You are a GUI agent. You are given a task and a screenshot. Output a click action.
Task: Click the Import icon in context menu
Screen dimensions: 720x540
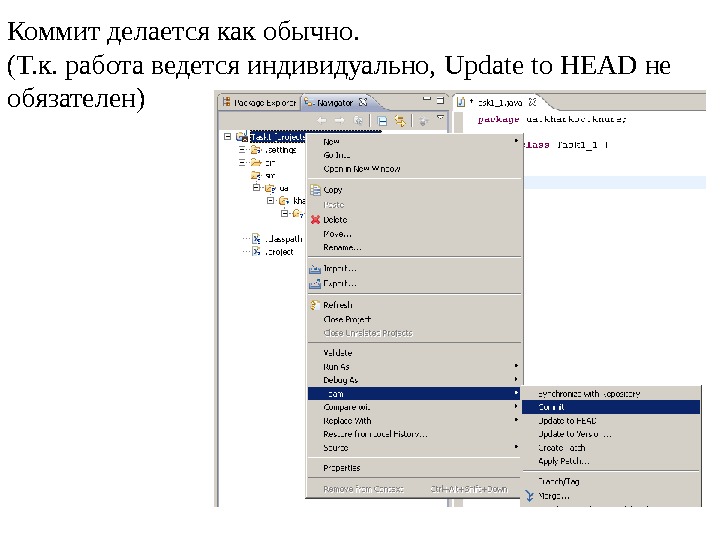tap(315, 269)
